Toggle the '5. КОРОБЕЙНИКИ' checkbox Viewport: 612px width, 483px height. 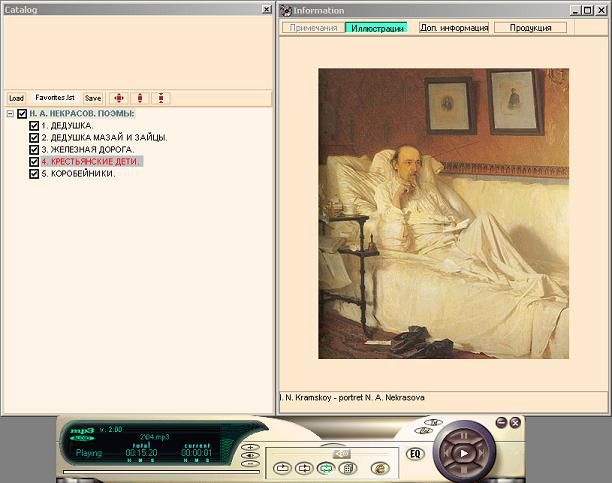pos(34,173)
